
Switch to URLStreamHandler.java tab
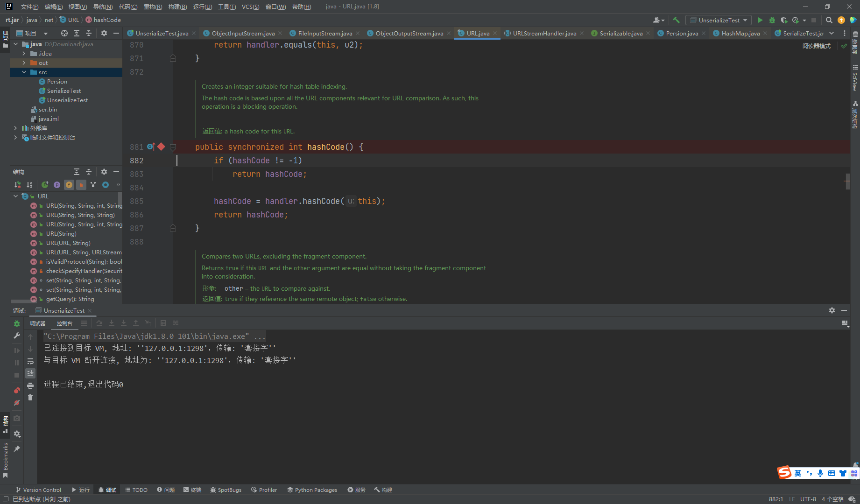(544, 33)
